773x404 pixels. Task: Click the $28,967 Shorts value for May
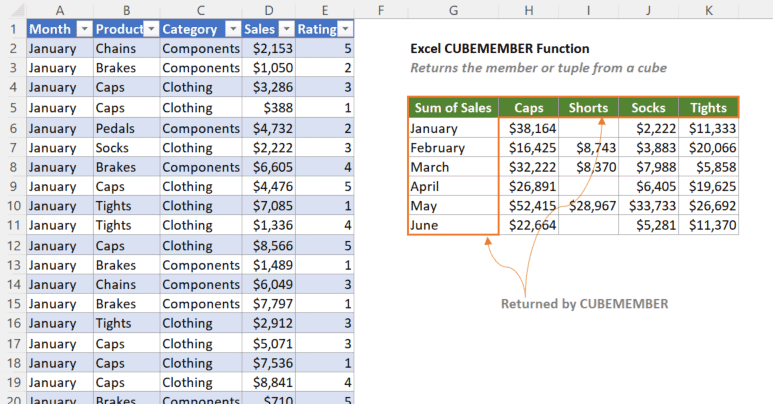point(588,206)
